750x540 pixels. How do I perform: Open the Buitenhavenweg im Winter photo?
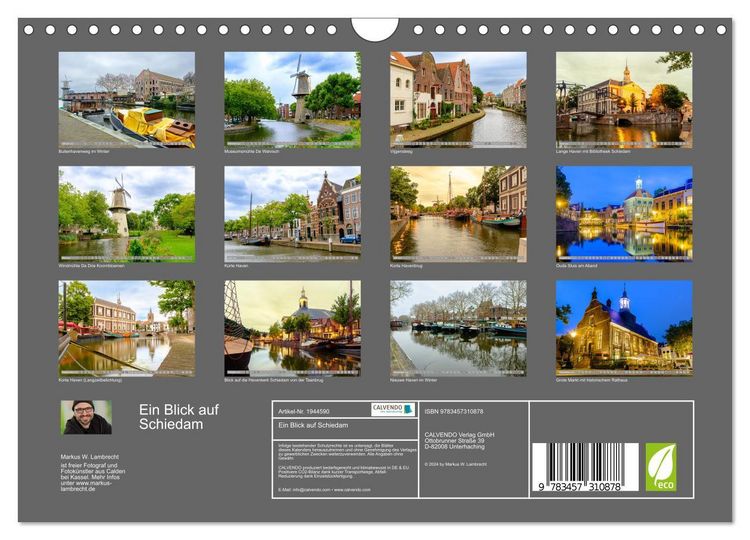127,99
